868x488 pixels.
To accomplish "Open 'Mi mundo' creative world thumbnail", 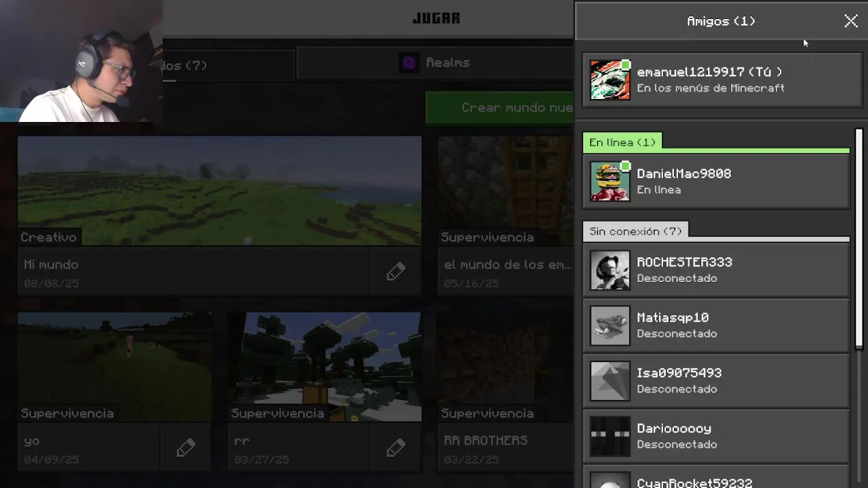I will (x=220, y=190).
